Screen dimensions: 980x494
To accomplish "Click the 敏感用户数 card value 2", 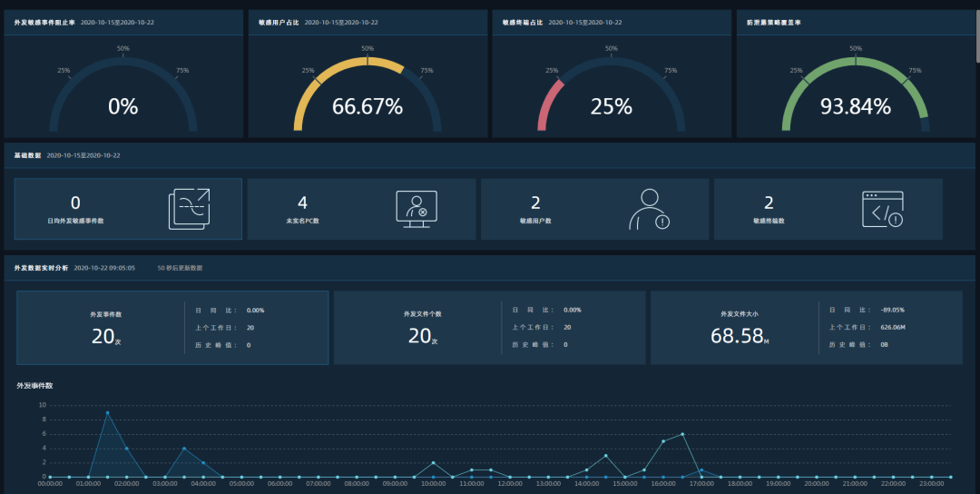I will click(535, 203).
